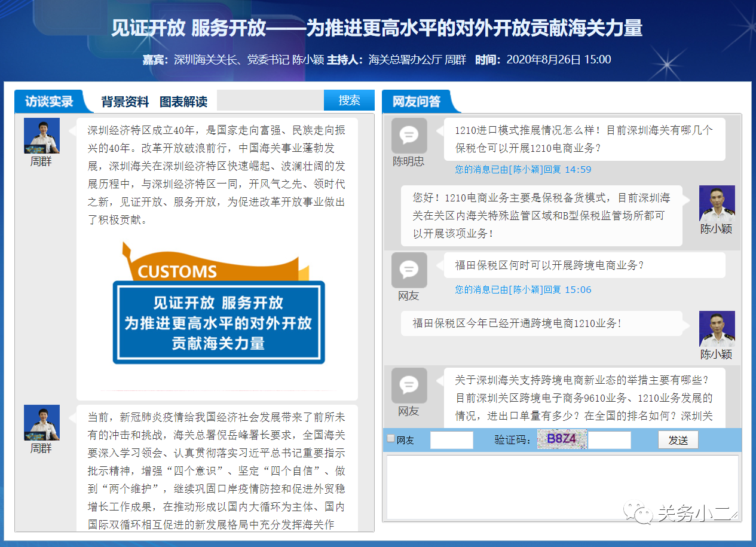
Task: Tick the 网友 checkbox
Action: point(391,439)
